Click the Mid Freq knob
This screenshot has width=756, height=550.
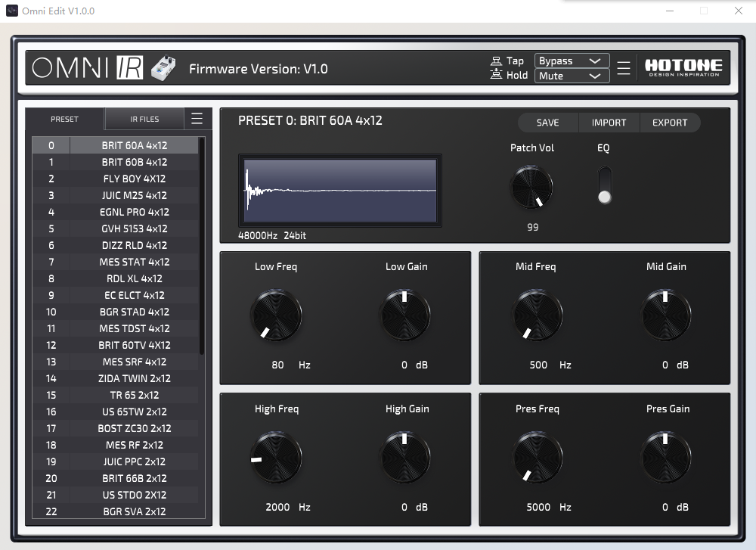point(537,315)
